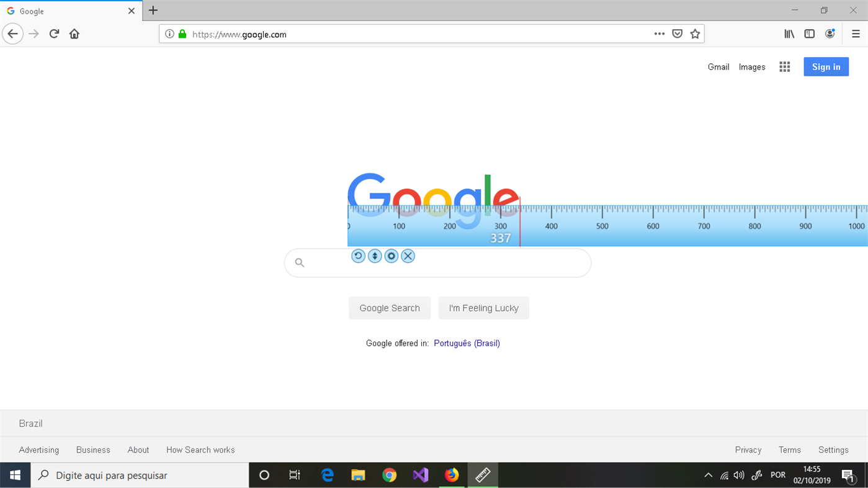Select the ruler app taskbar icon
The height and width of the screenshot is (488, 868).
(x=483, y=476)
